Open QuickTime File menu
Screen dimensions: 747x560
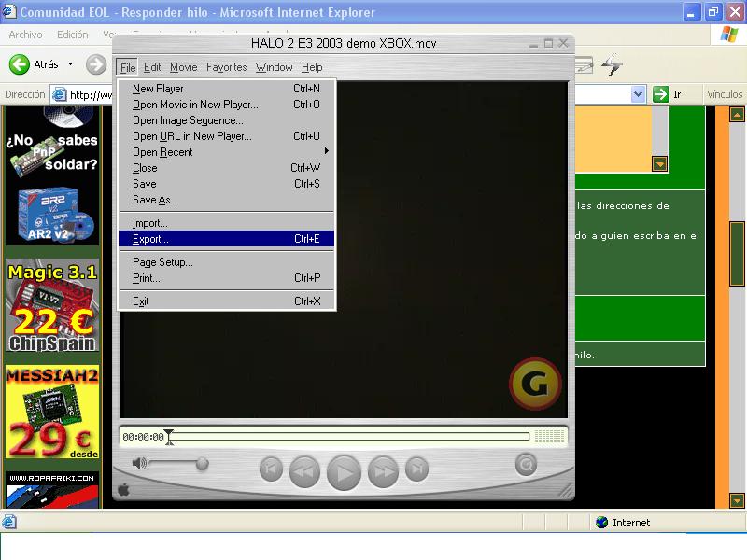point(127,67)
